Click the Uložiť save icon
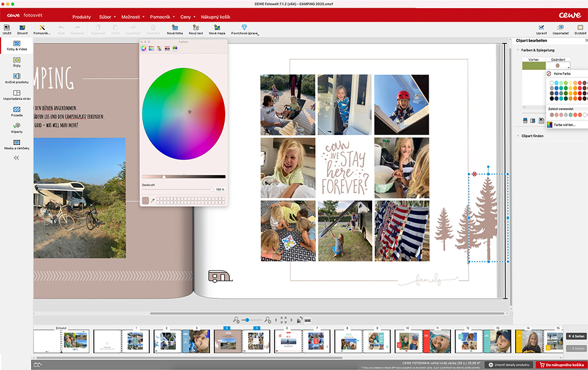Viewport: 588px width, 370px height. 7,28
